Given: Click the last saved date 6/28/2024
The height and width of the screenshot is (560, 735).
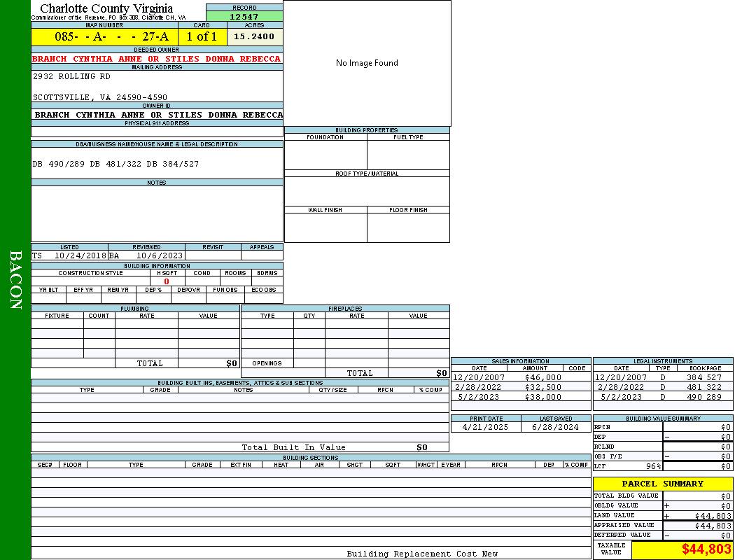Looking at the screenshot, I should point(555,427).
